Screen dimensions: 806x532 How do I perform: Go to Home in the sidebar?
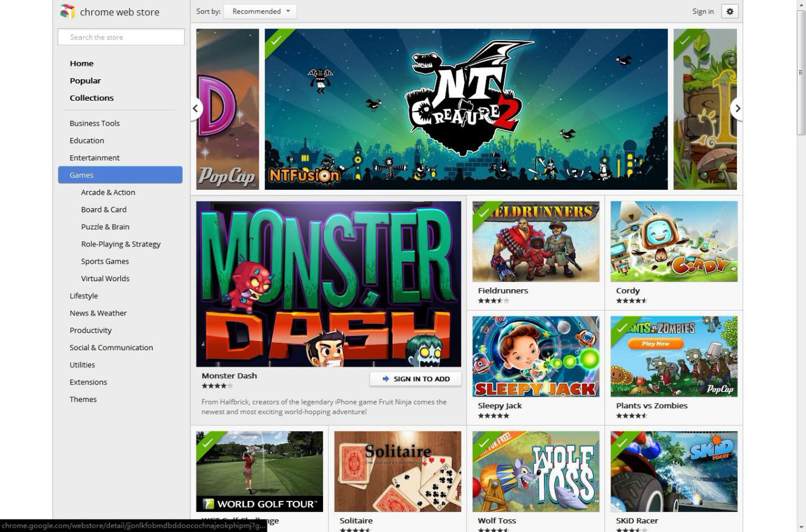point(81,63)
